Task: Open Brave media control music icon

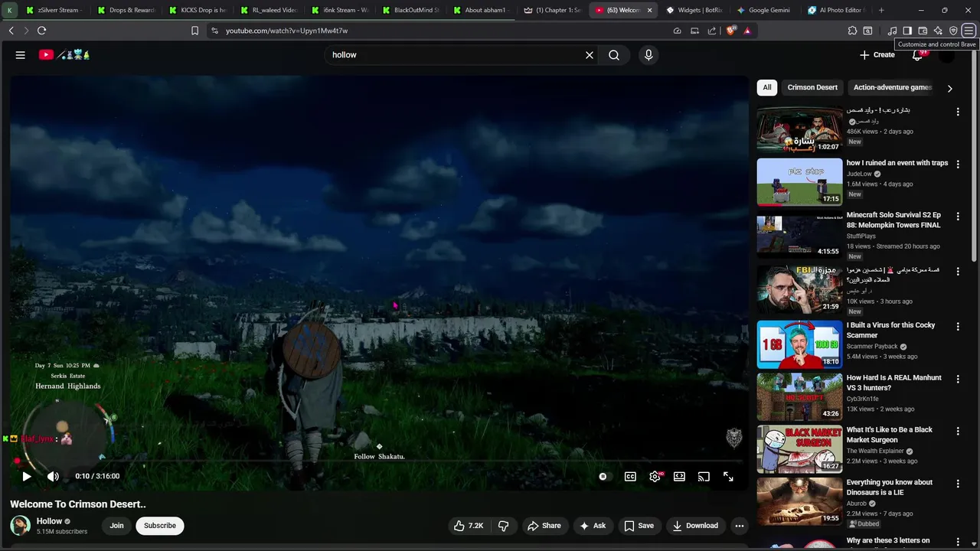Action: 892,31
